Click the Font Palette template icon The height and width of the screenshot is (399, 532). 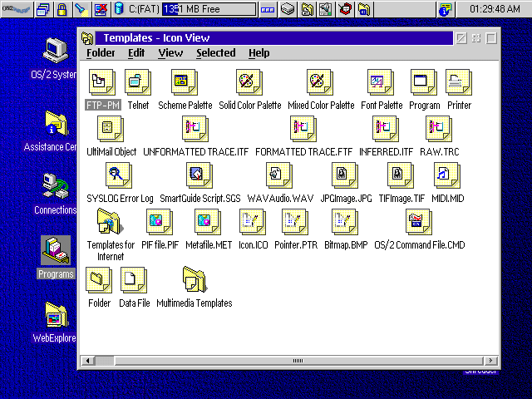(x=381, y=82)
